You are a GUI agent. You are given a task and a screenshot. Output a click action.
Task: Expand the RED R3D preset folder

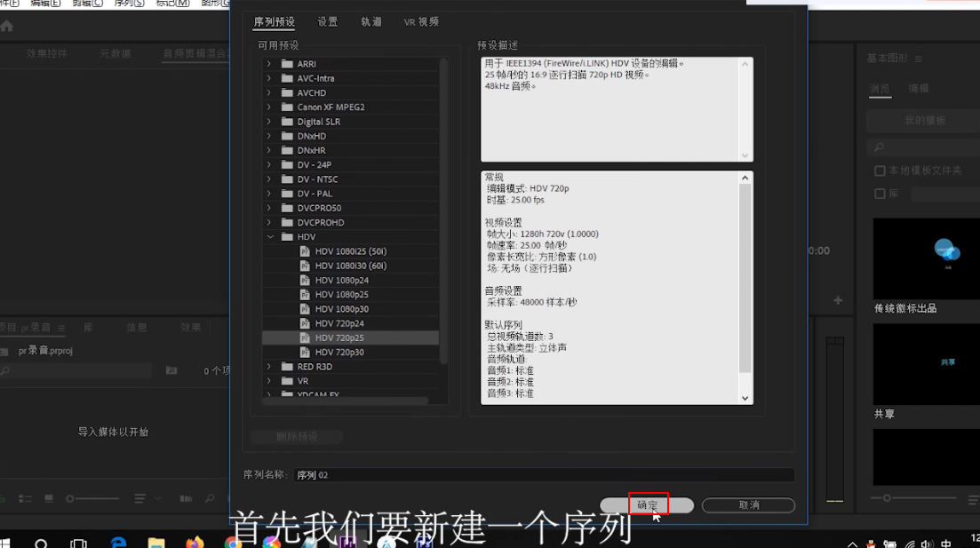tap(269, 366)
